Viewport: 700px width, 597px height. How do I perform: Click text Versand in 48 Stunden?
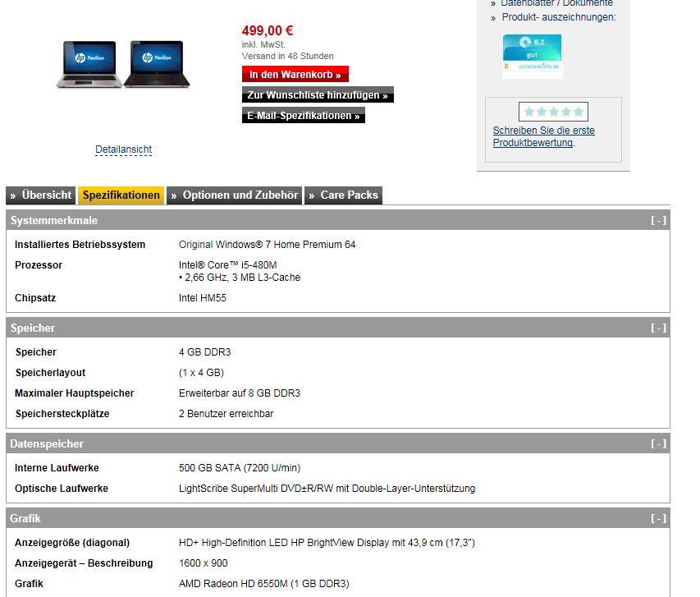click(287, 57)
